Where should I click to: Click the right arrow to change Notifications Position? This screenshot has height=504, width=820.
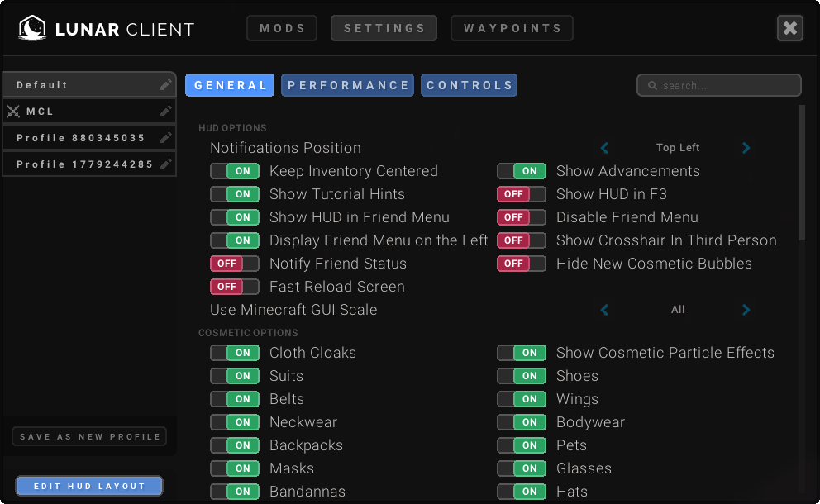746,147
